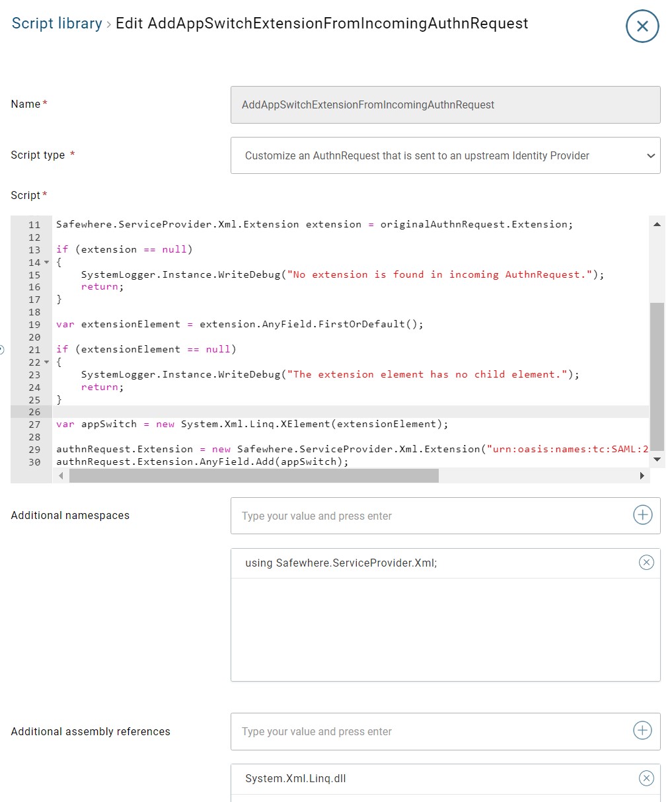This screenshot has width=672, height=802.
Task: Close the script editing page
Action: (642, 26)
